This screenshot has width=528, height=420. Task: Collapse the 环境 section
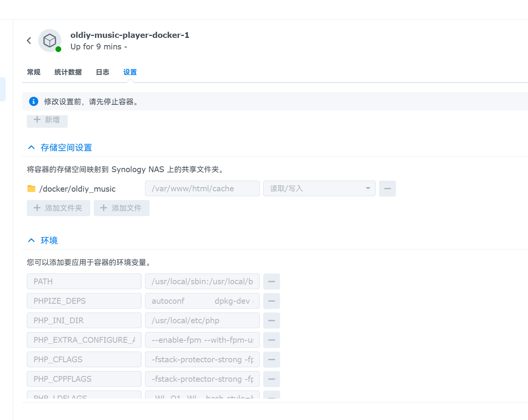31,241
